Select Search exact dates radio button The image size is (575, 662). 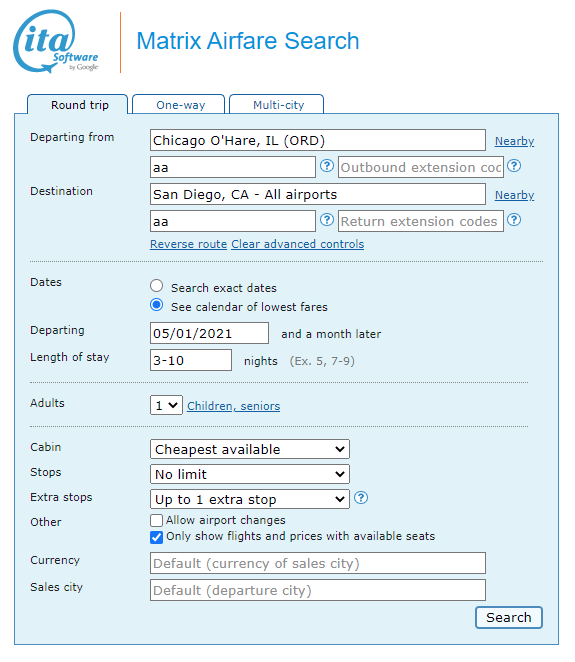click(x=157, y=286)
